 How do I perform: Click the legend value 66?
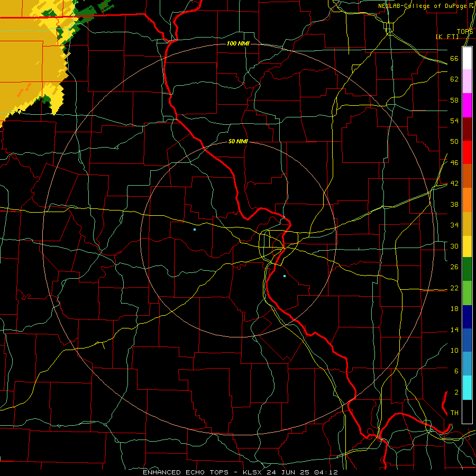[454, 58]
